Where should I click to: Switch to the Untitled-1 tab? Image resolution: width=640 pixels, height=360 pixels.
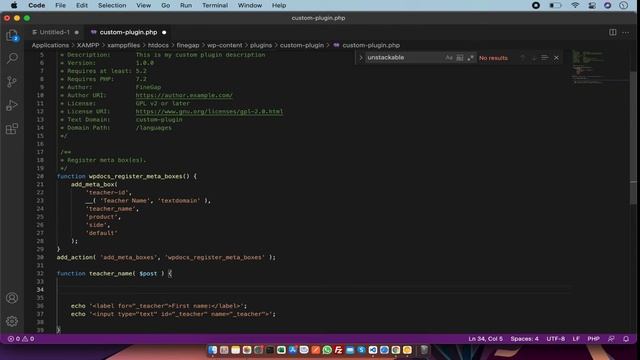55,32
